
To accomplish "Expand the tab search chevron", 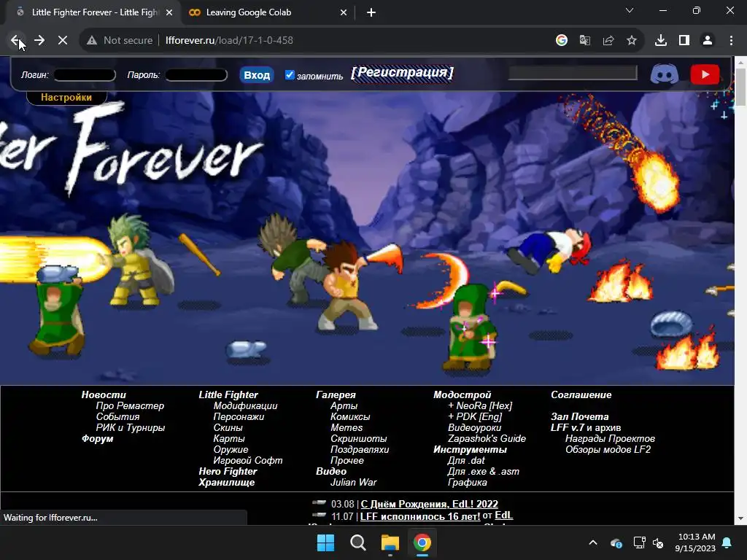I will tap(630, 10).
